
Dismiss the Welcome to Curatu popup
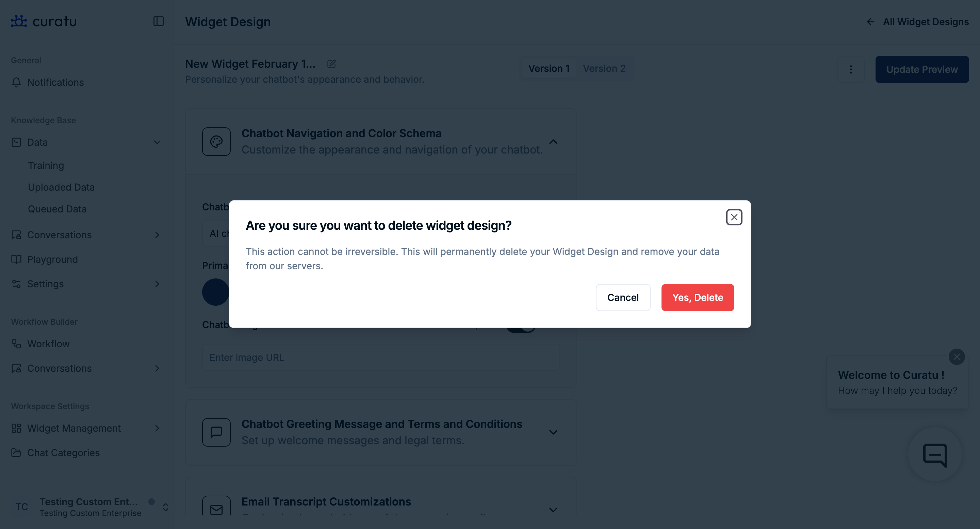957,357
